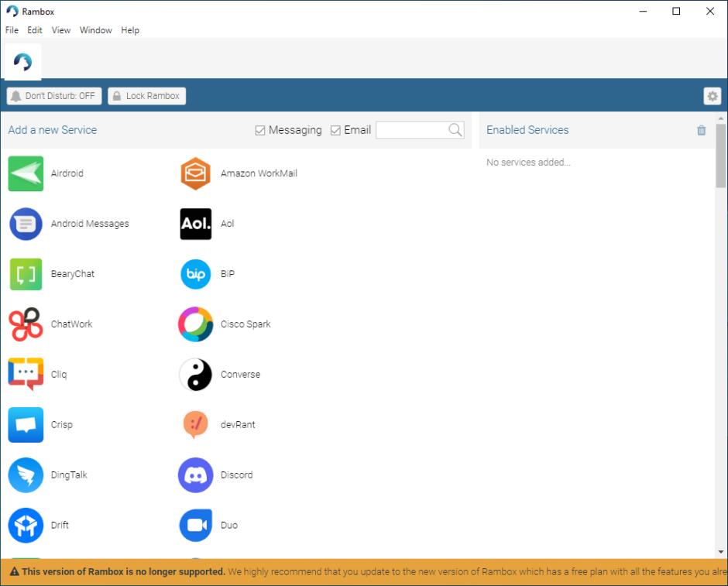Open the View menu
This screenshot has height=586, width=728.
click(61, 30)
